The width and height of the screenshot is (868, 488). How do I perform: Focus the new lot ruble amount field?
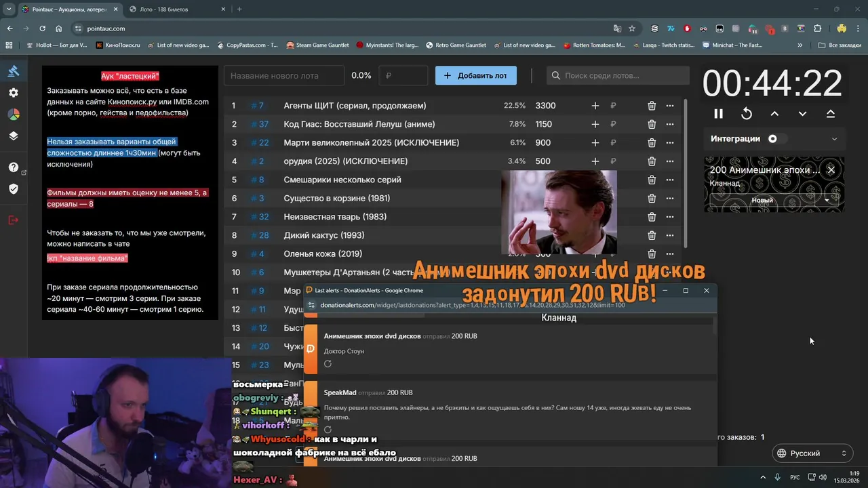pyautogui.click(x=403, y=75)
